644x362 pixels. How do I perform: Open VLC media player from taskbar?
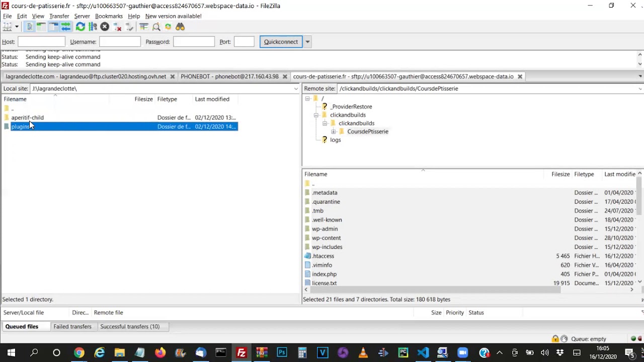363,352
